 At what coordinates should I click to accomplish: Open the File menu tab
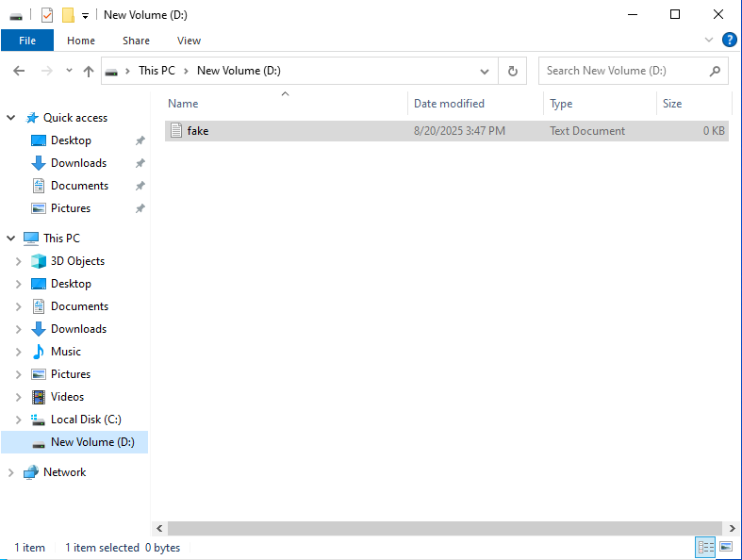click(27, 41)
